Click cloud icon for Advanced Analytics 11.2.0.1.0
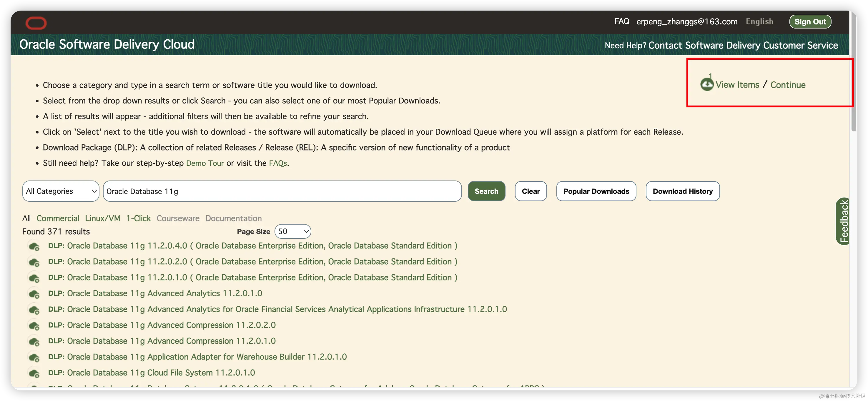The width and height of the screenshot is (868, 401). (x=34, y=294)
